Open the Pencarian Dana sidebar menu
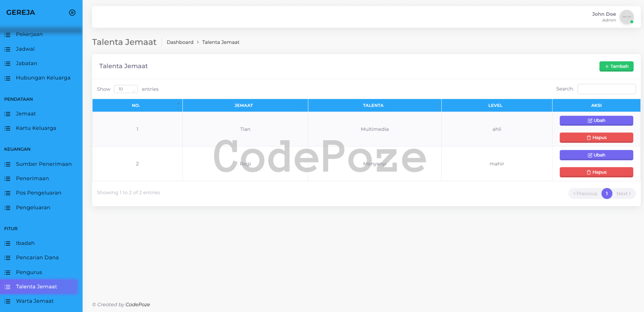The width and height of the screenshot is (644, 312). (x=37, y=258)
